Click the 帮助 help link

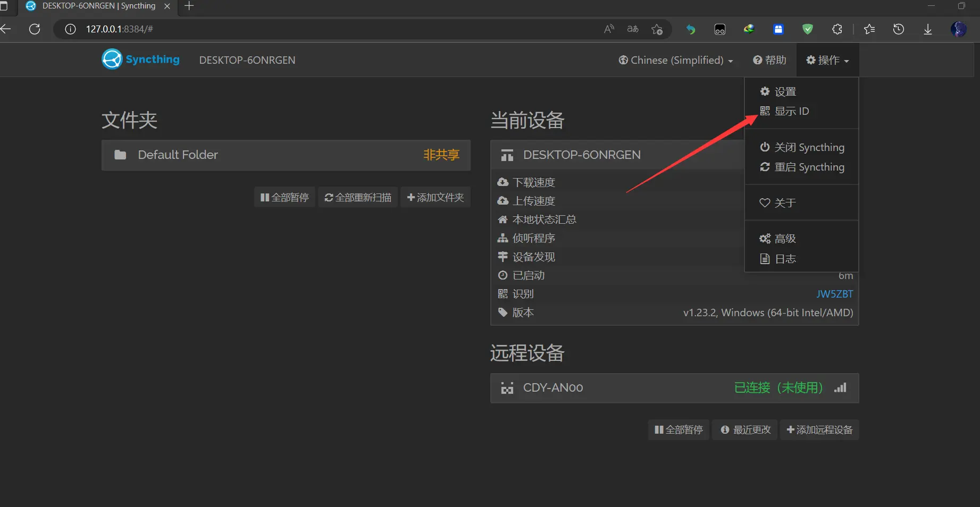pos(769,60)
